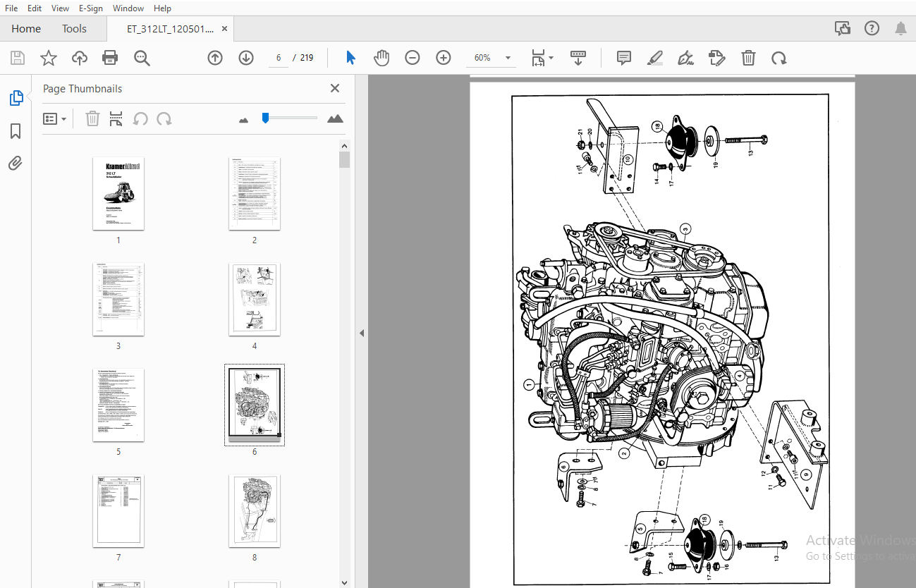916x588 pixels.
Task: Zoom in with the plus circle
Action: [x=444, y=58]
